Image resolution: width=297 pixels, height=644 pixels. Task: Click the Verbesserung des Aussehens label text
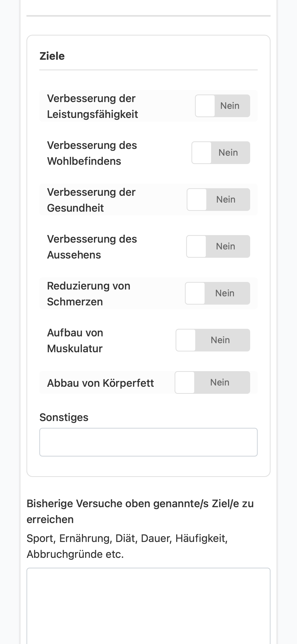[92, 247]
